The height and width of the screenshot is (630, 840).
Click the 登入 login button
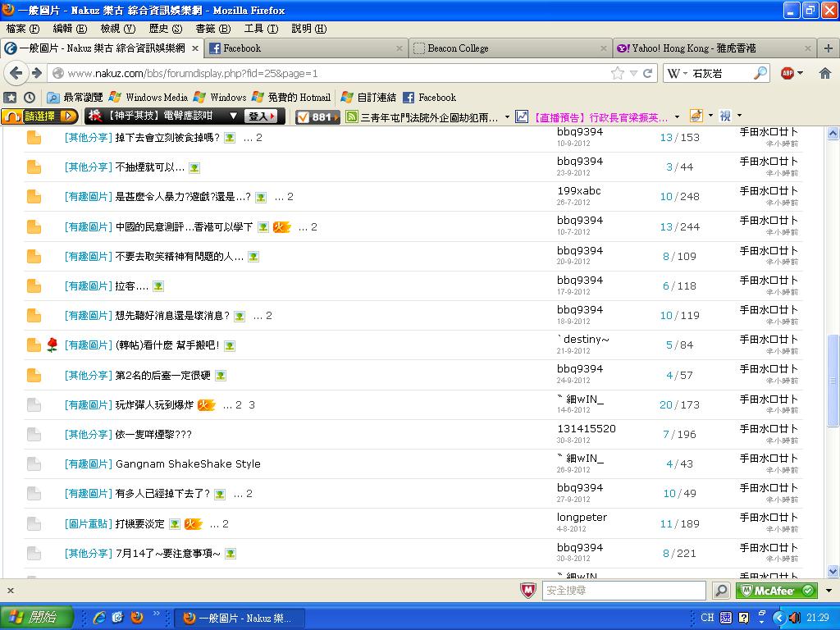[260, 116]
